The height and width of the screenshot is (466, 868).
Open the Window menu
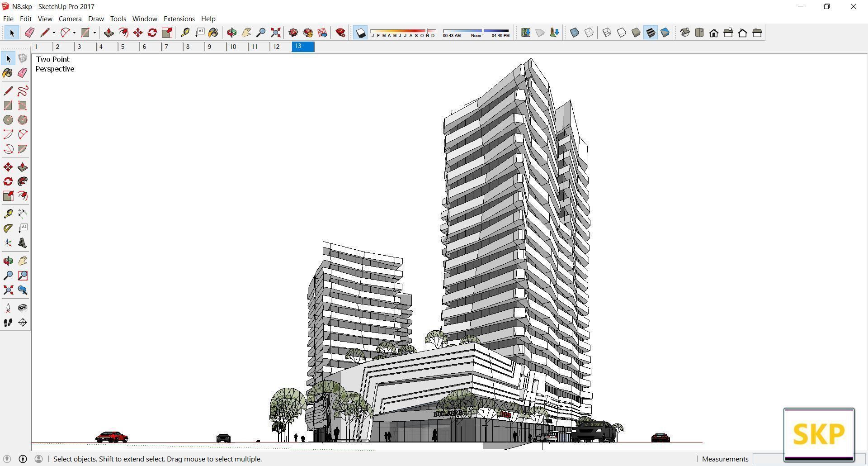145,19
